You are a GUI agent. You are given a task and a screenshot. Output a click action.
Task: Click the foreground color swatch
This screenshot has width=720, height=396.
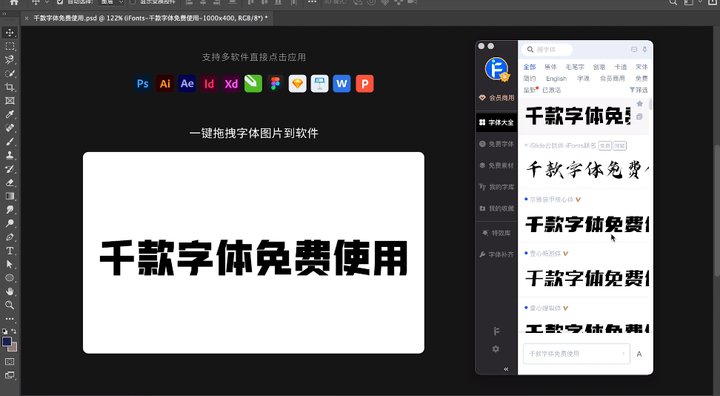(7, 342)
